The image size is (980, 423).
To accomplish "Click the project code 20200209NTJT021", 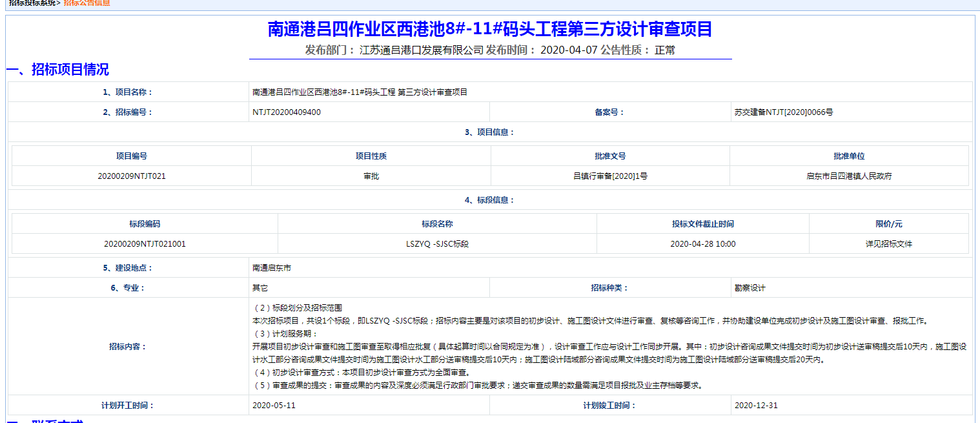I will coord(132,176).
